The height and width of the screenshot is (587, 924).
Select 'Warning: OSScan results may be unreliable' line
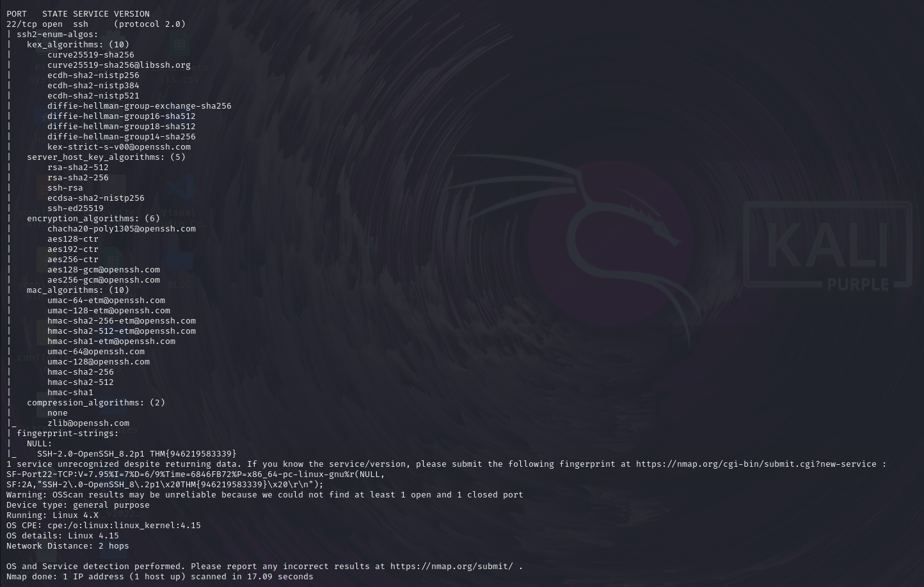[x=265, y=495]
